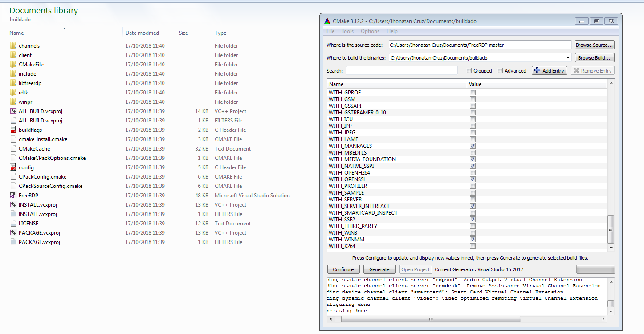Toggle the Name column sort arrow
The height and width of the screenshot is (334, 644).
pyautogui.click(x=64, y=29)
